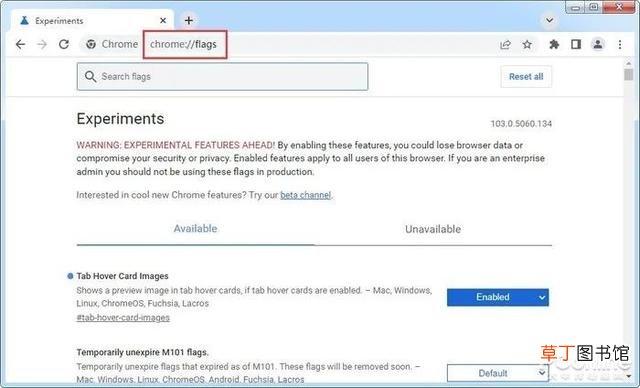Select the Experiments browser tab
The height and width of the screenshot is (388, 640).
click(x=92, y=20)
